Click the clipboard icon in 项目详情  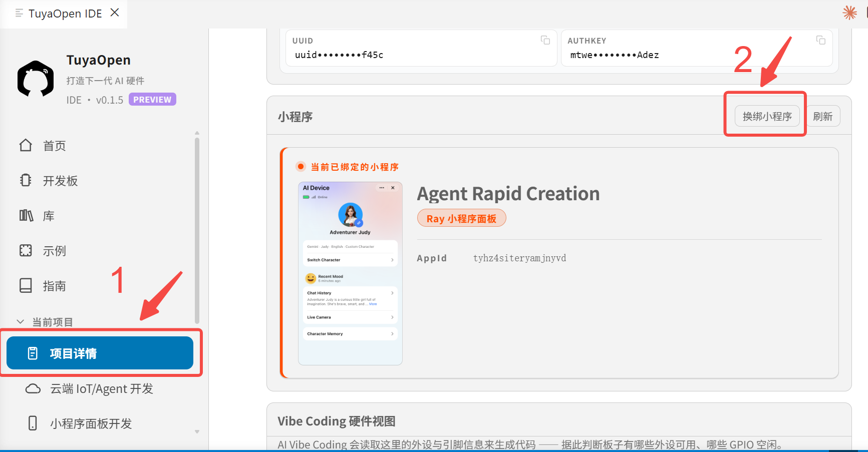click(x=33, y=353)
